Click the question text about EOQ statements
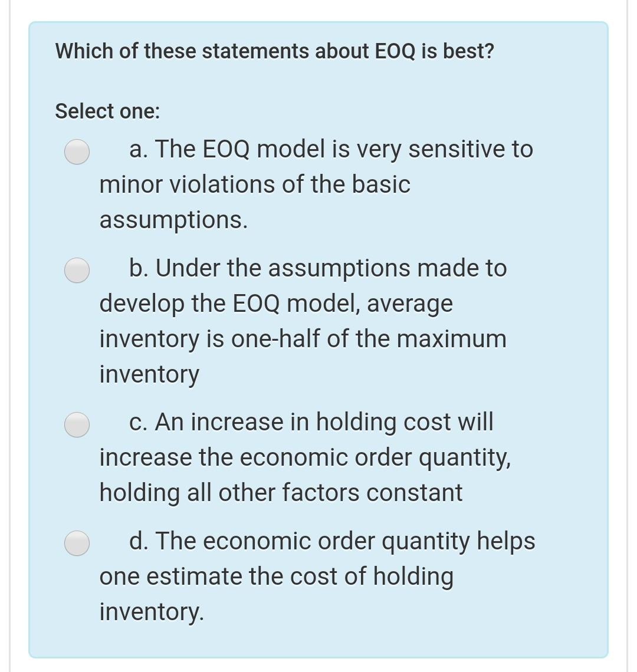The width and height of the screenshot is (637, 672). [274, 51]
